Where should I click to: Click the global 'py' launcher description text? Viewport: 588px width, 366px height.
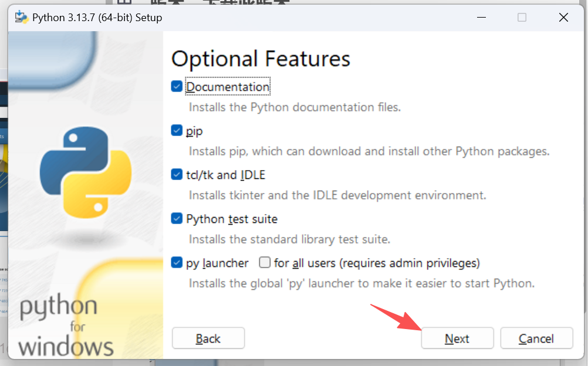[361, 283]
